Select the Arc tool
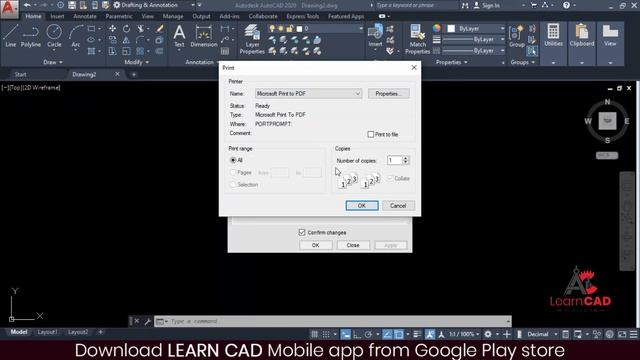640x360 pixels. point(76,36)
